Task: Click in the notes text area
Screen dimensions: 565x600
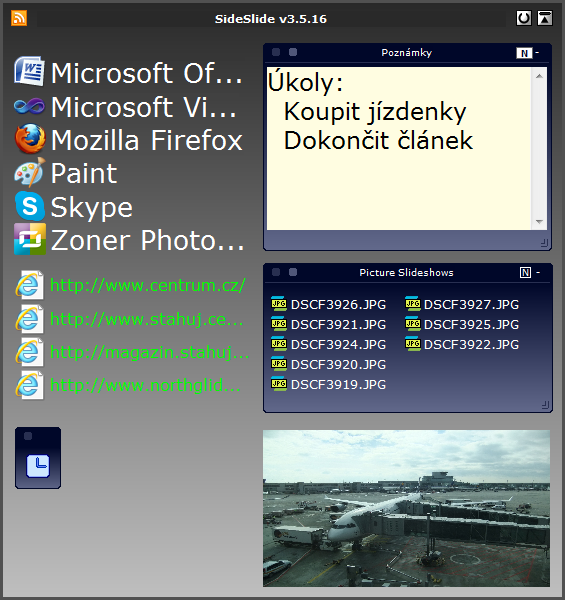Action: [399, 149]
